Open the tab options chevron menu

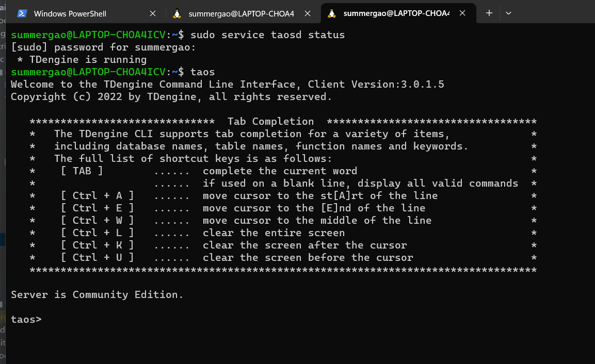[508, 13]
